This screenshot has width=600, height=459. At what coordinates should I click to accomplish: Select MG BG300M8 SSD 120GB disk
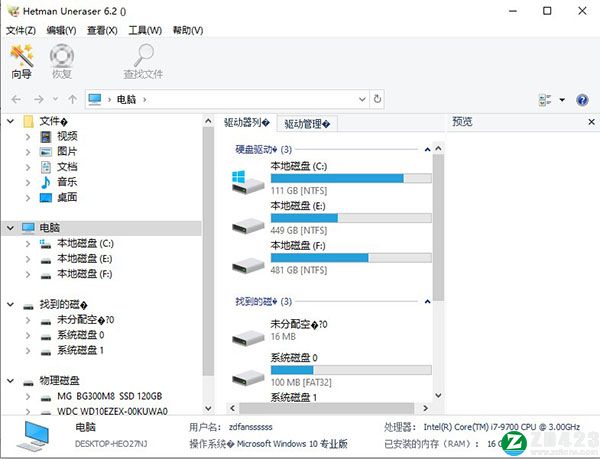110,396
